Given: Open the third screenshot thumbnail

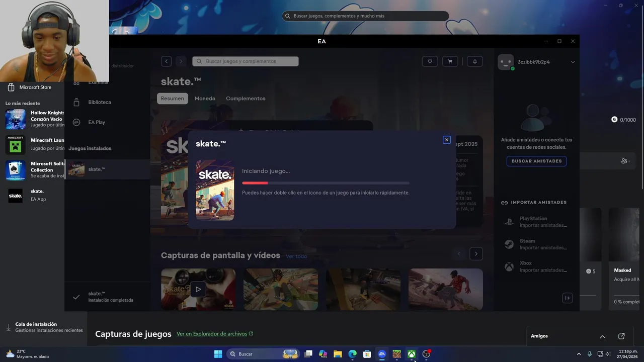Looking at the screenshot, I should click(x=363, y=289).
